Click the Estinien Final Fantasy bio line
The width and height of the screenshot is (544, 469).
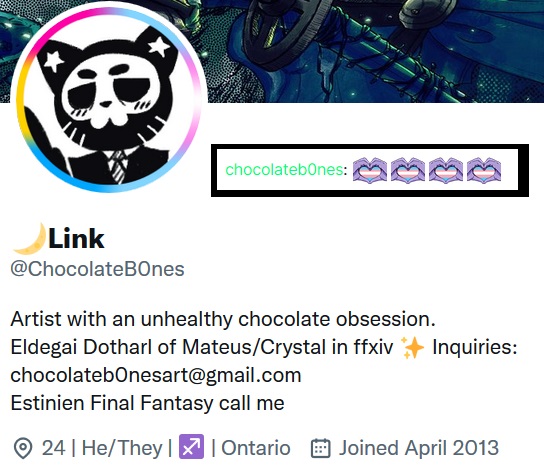147,403
